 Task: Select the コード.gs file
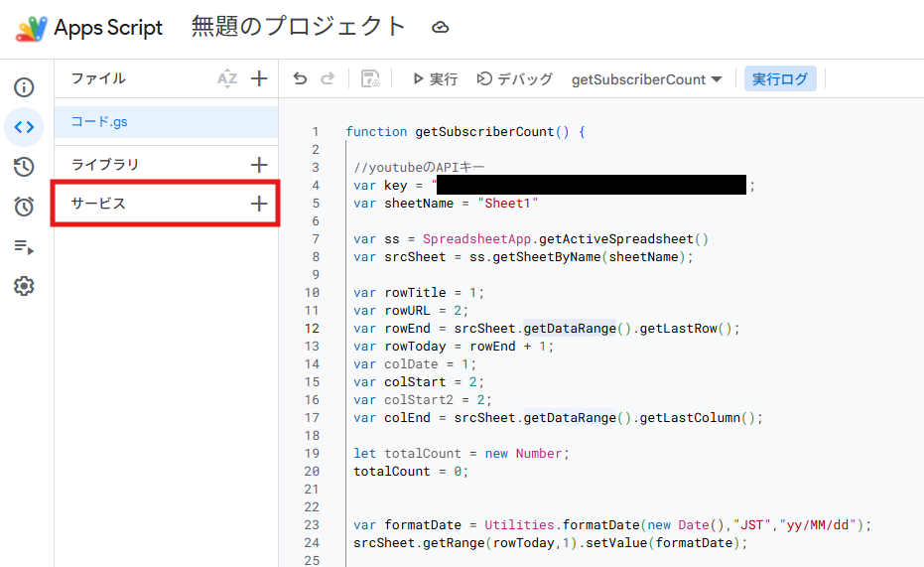tap(166, 122)
